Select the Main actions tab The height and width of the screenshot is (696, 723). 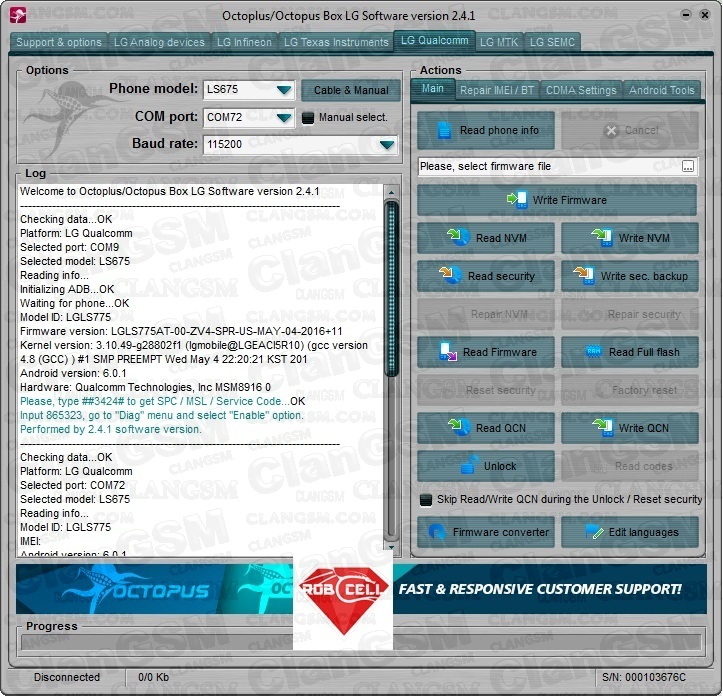(x=433, y=89)
